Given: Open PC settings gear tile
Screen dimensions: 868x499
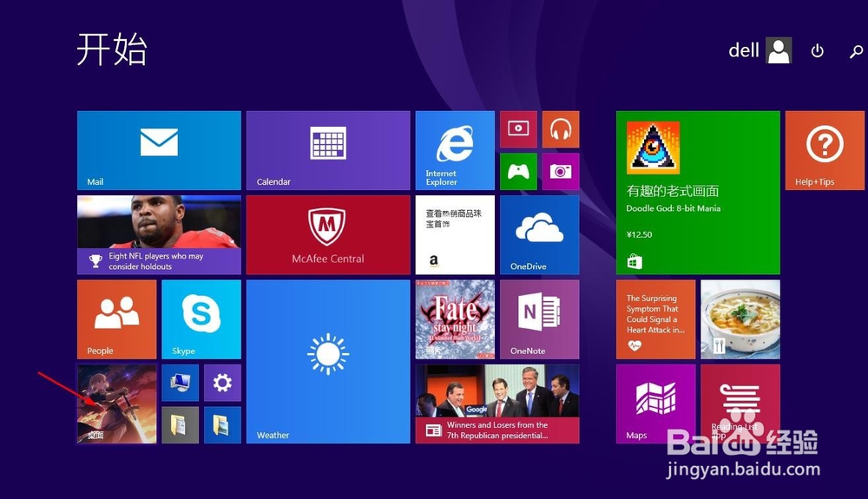Looking at the screenshot, I should [222, 383].
